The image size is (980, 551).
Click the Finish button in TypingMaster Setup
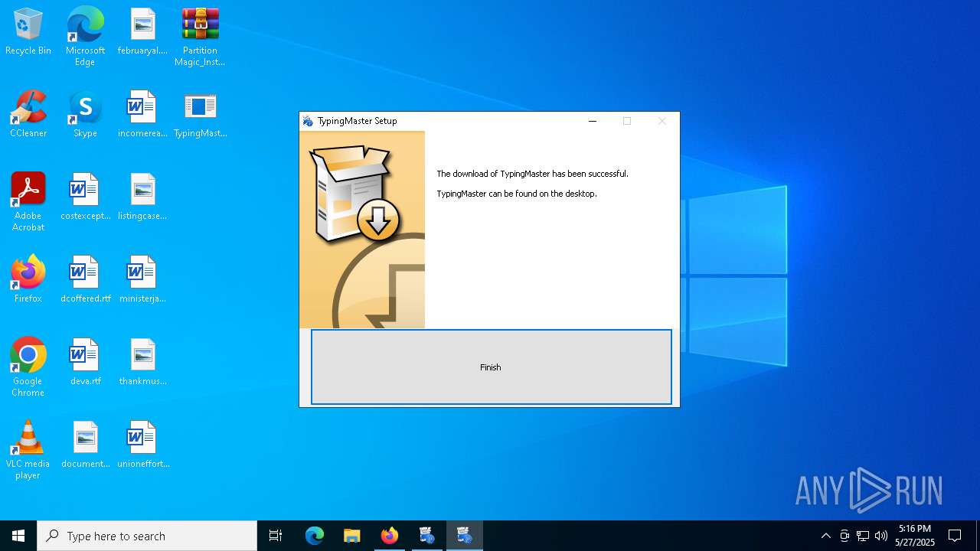(491, 367)
